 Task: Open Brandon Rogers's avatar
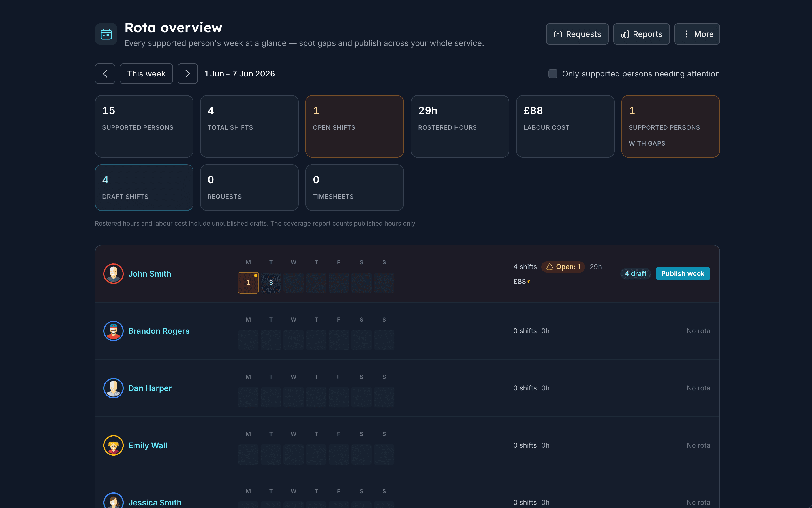[x=114, y=331]
